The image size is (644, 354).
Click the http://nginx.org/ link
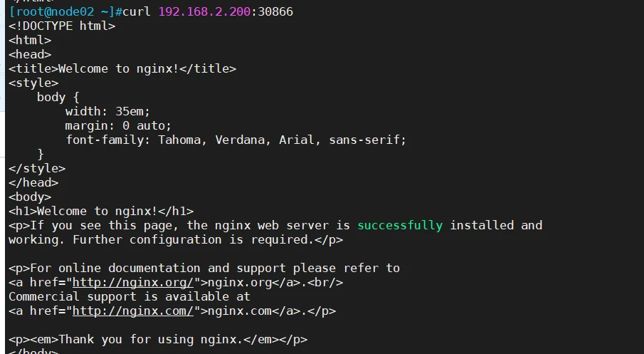(132, 283)
